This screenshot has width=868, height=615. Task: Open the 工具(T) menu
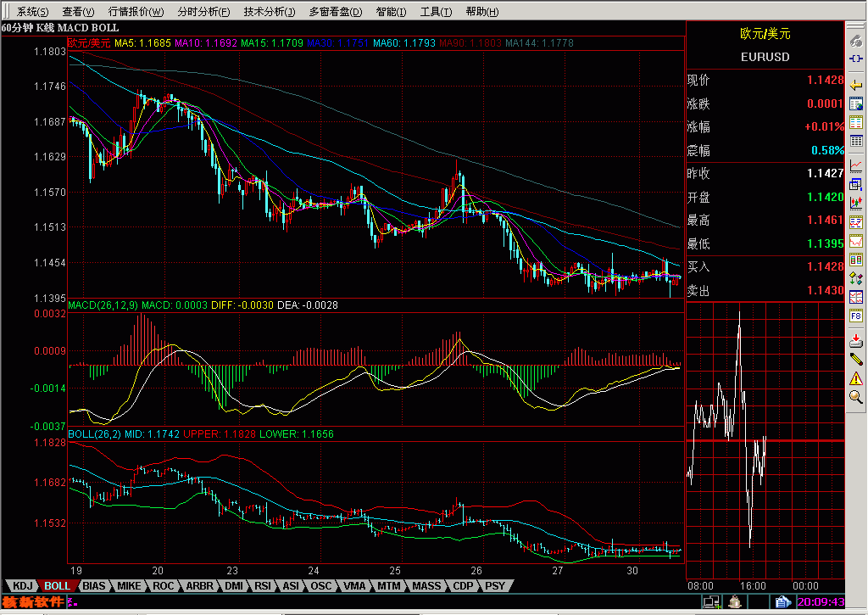click(x=437, y=12)
